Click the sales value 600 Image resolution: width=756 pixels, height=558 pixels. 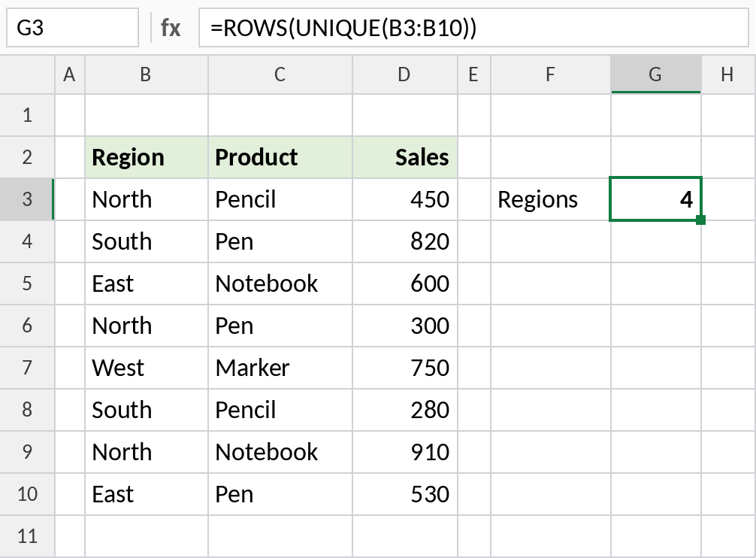[405, 284]
